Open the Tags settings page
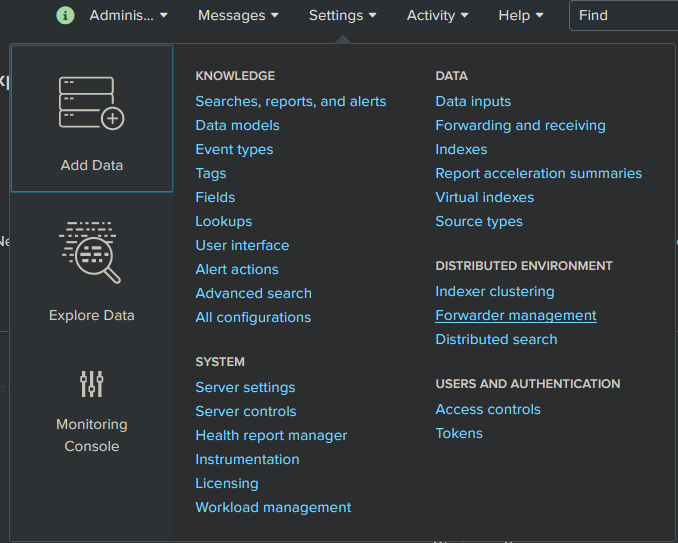678x543 pixels. [211, 173]
